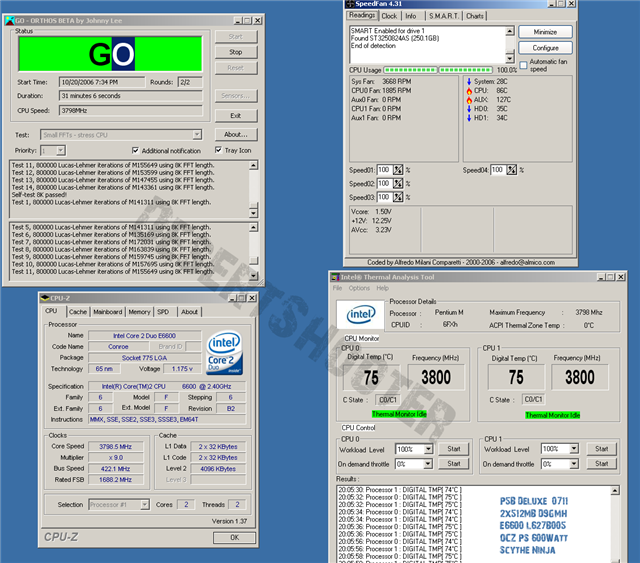Viewport: 640px width, 563px height.
Task: Start CPU 0 workload in Thermal Analysis Tool
Action: point(453,449)
